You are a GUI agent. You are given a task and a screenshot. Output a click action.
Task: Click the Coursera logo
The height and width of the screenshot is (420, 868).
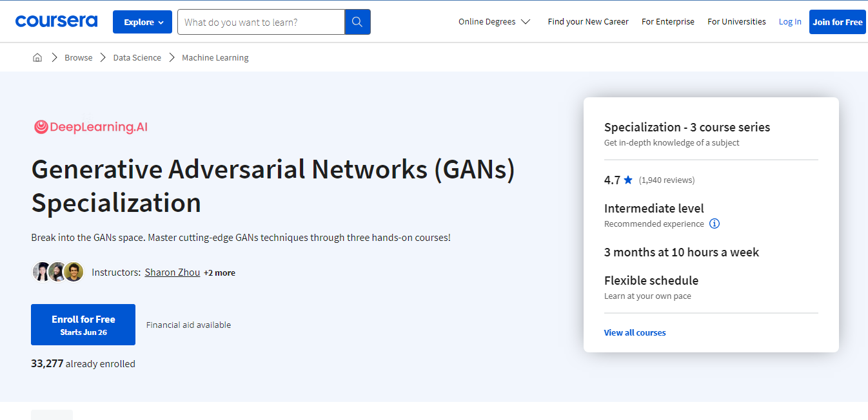[56, 21]
